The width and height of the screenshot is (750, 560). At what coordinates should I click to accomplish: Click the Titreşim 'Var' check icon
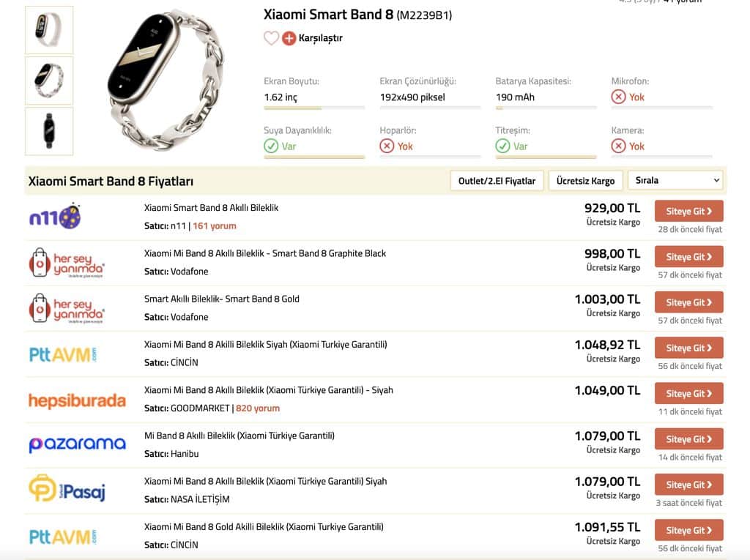(502, 146)
